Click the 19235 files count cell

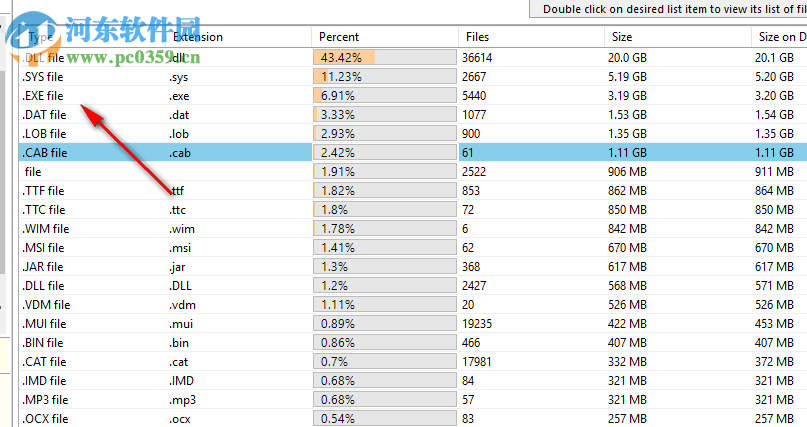[x=477, y=324]
